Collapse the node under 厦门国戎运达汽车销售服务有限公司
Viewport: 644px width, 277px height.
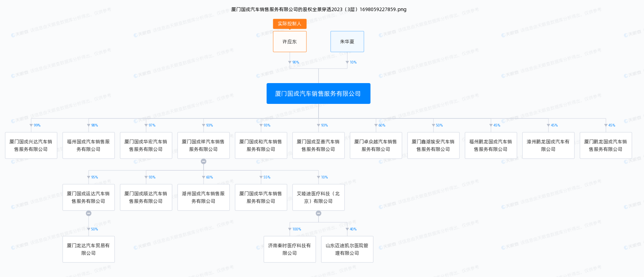[x=89, y=213]
